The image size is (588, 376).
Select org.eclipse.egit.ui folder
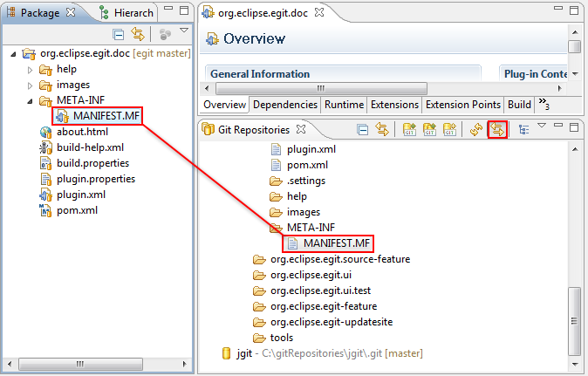[x=311, y=275]
